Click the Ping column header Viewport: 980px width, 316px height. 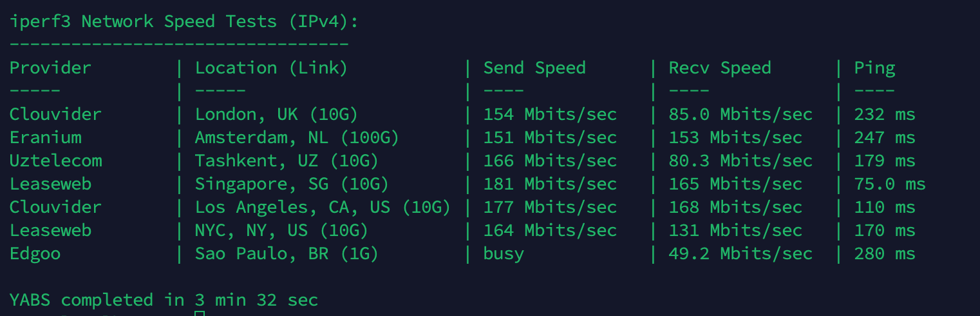[874, 68]
